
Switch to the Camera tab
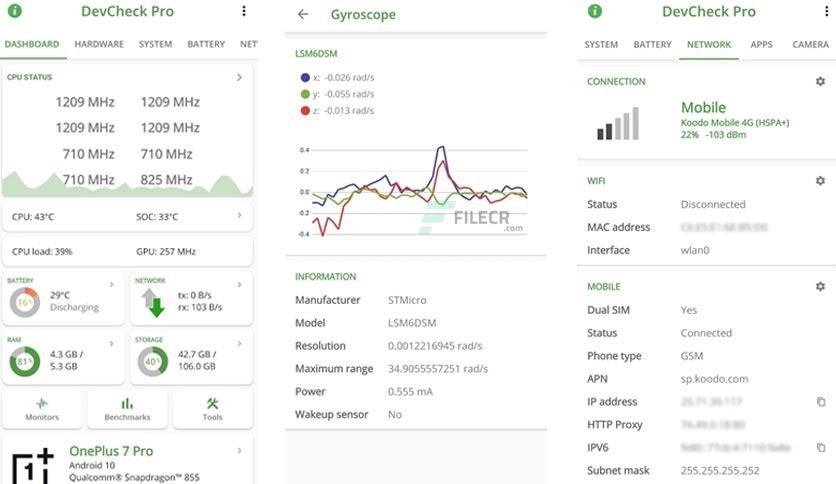click(x=810, y=44)
